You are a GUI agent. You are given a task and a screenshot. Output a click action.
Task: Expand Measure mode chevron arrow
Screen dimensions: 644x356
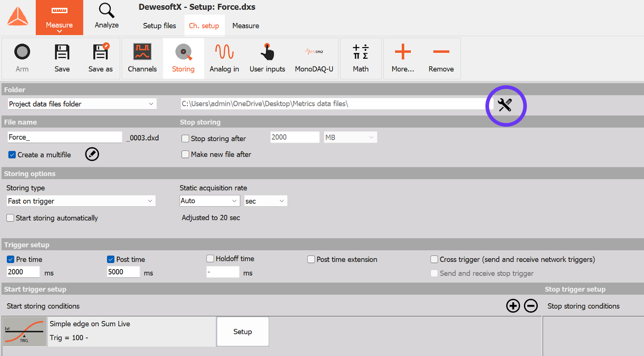[x=59, y=31]
